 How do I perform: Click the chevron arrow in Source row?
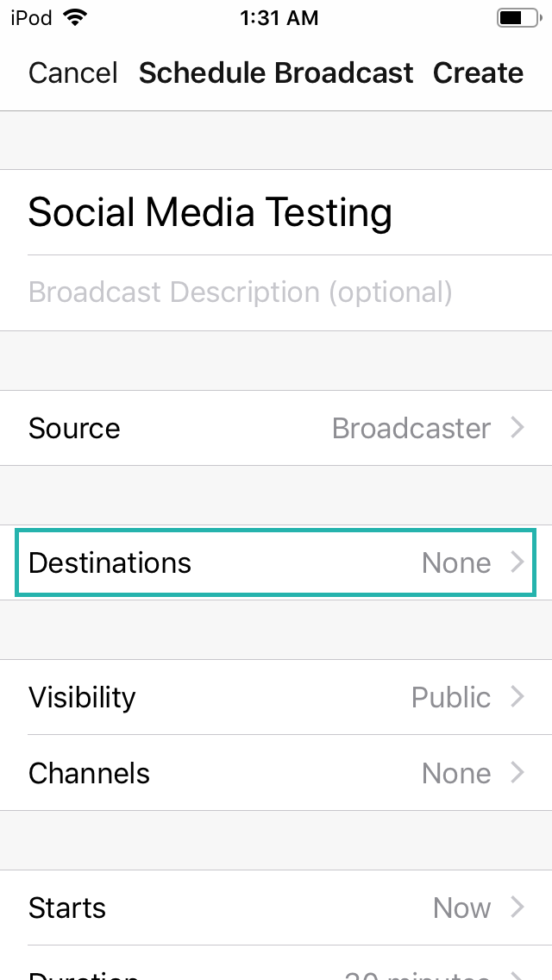coord(517,428)
